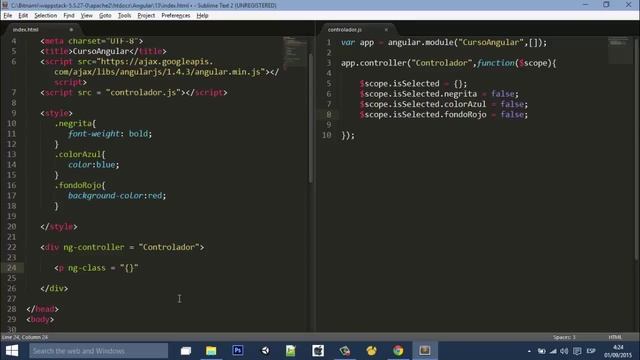The width and height of the screenshot is (640, 360).
Task: Click the '<title>CursoAngular</title>' line
Action: [x=103, y=51]
